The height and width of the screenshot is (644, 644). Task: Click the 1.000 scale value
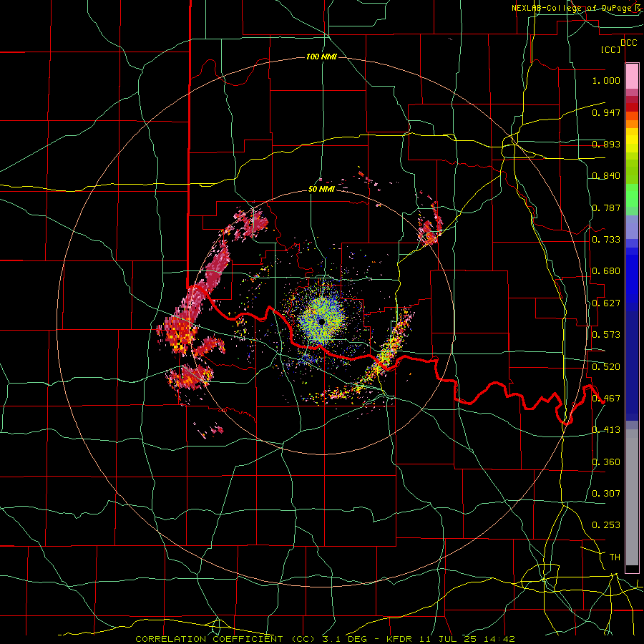[606, 80]
